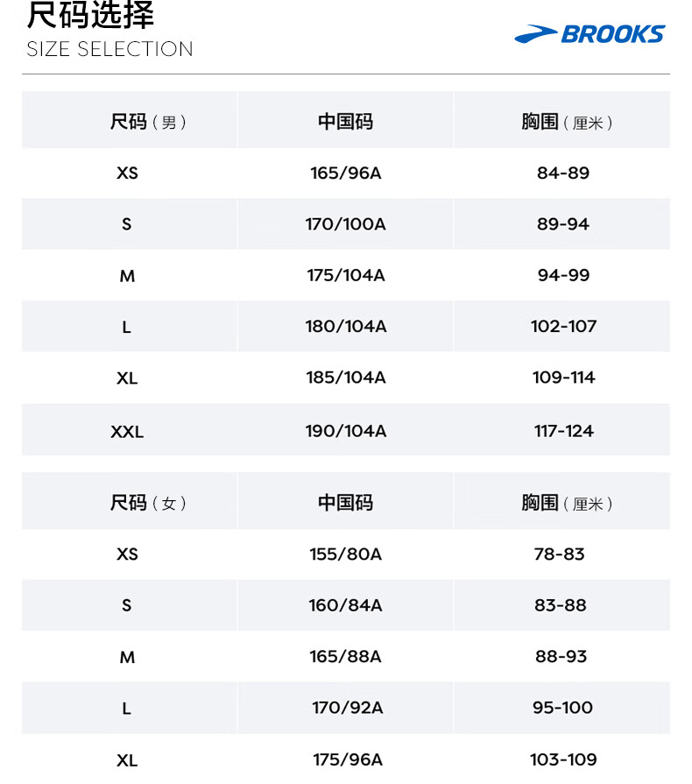
Task: Select the 83-88 chest measurement
Action: pyautogui.click(x=561, y=605)
